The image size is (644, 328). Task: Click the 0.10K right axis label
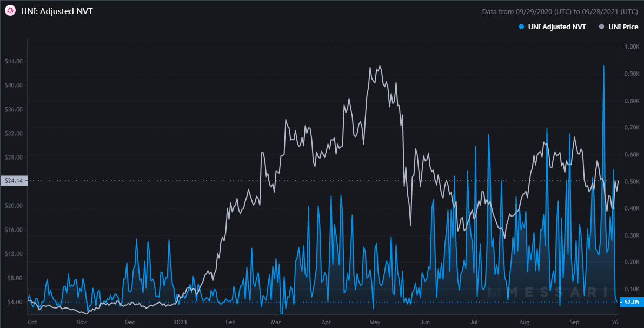tap(632, 290)
